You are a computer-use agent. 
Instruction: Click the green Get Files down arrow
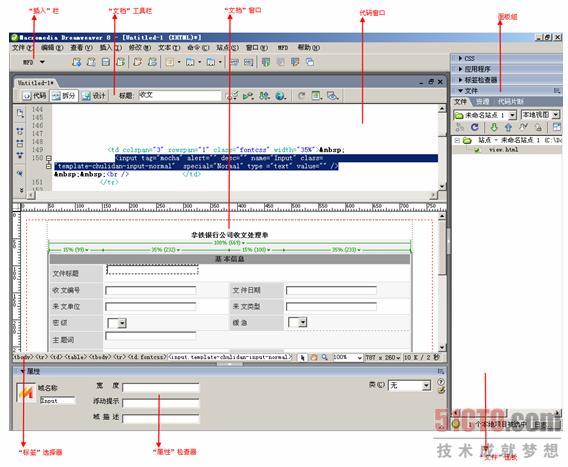pos(494,127)
